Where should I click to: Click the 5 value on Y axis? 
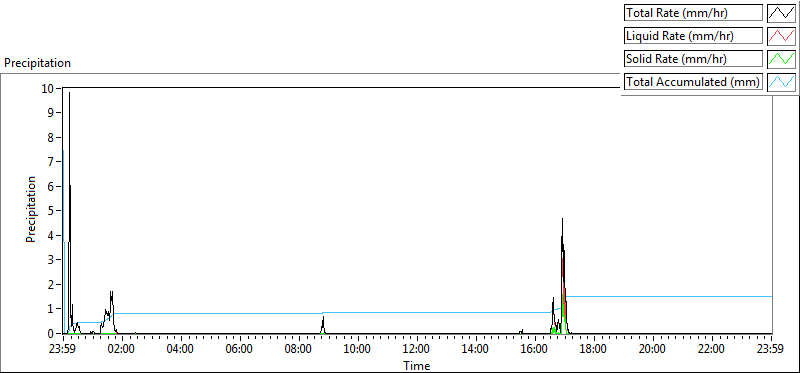(51, 211)
